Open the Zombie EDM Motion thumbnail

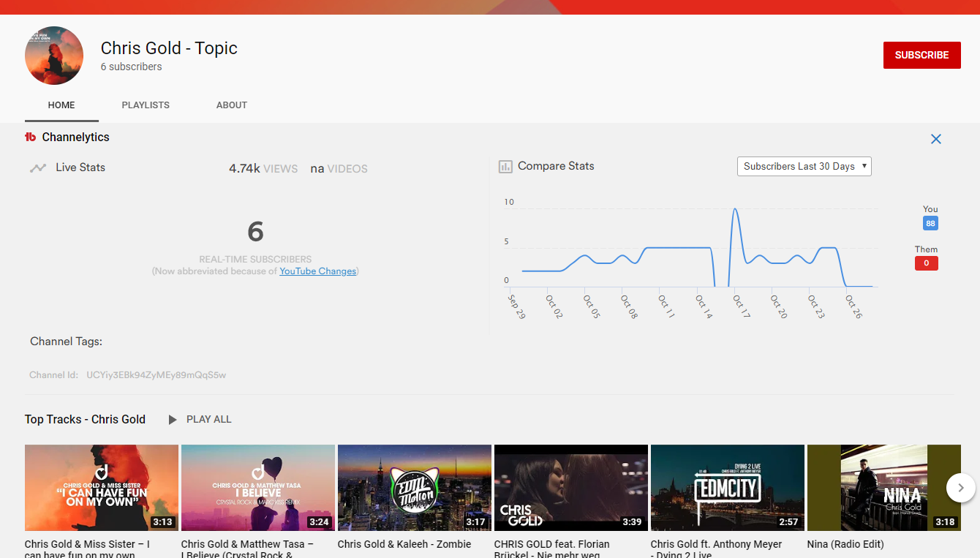(415, 488)
